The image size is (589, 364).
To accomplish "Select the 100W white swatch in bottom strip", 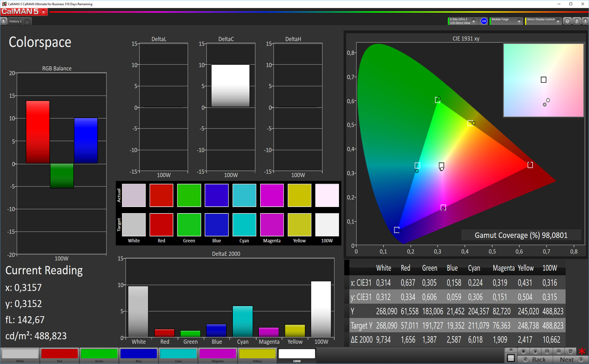I will (297, 354).
